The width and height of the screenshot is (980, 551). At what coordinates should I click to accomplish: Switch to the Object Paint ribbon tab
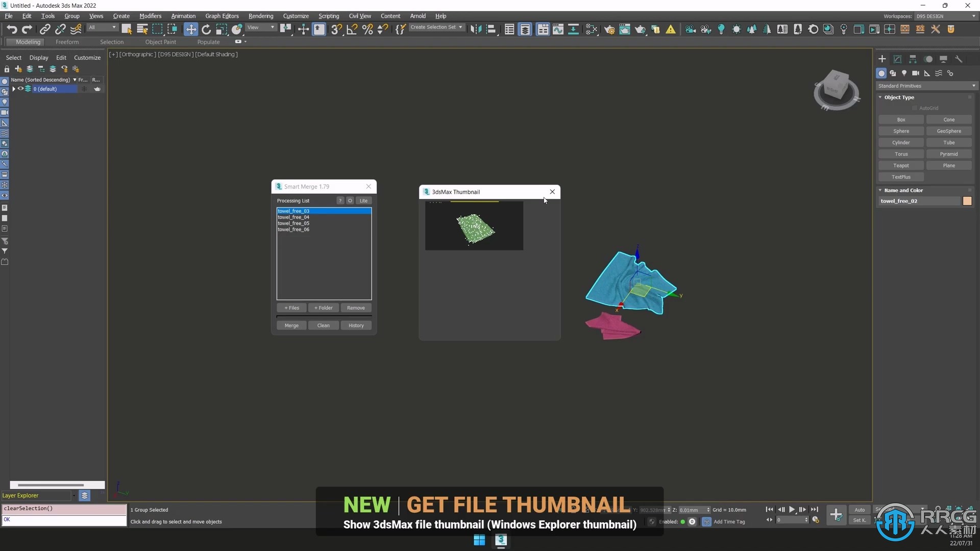[160, 42]
